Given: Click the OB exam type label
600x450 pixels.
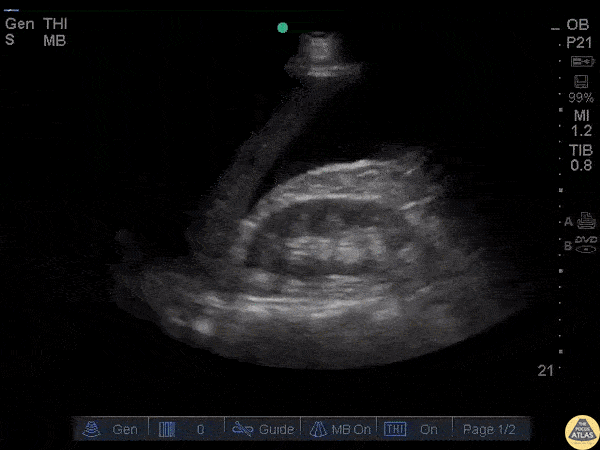Looking at the screenshot, I should pos(577,25).
